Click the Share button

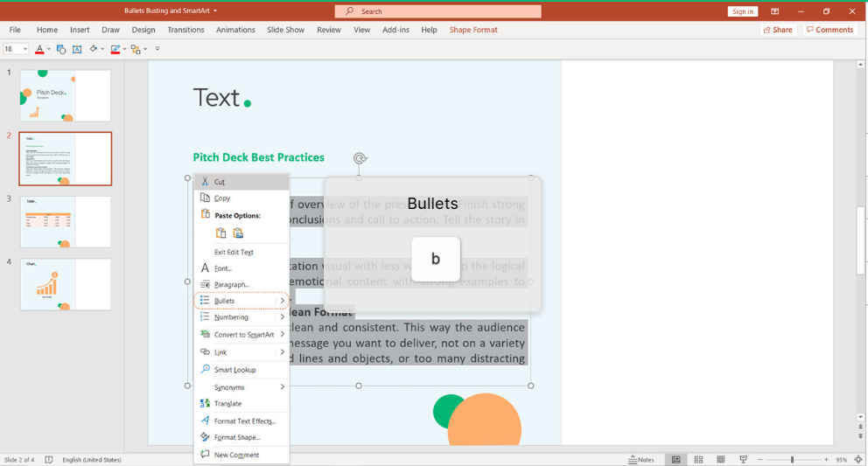[x=778, y=30]
